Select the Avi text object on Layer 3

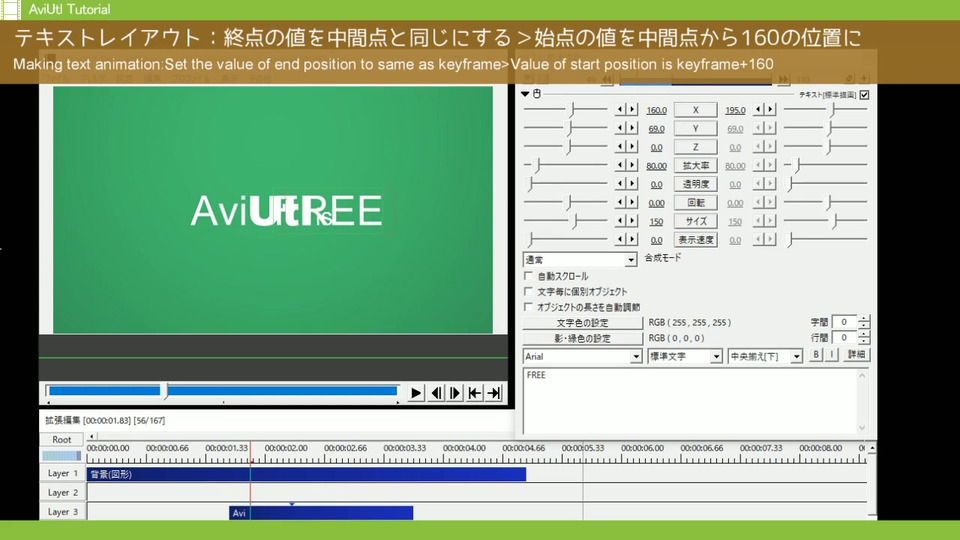321,512
